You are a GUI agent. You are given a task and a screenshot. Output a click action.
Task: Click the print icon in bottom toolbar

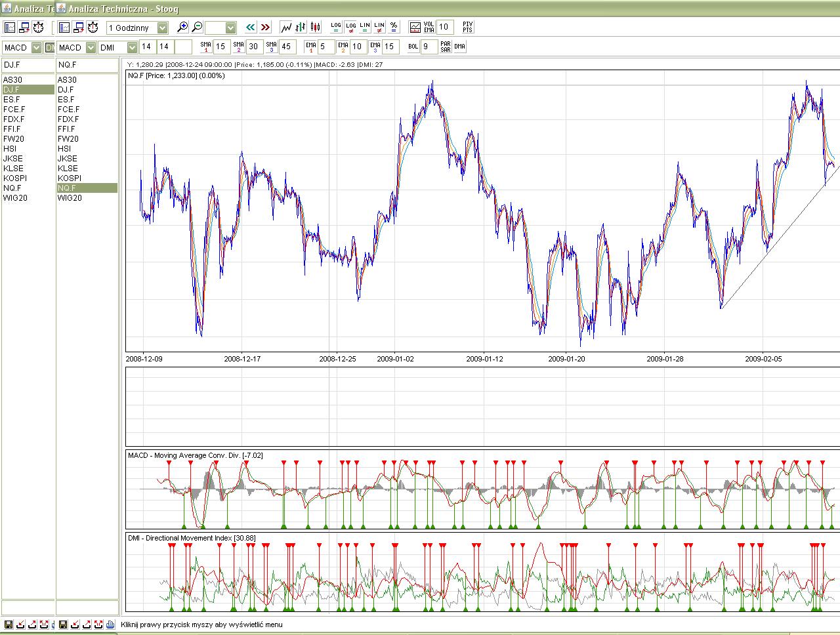pos(110,625)
